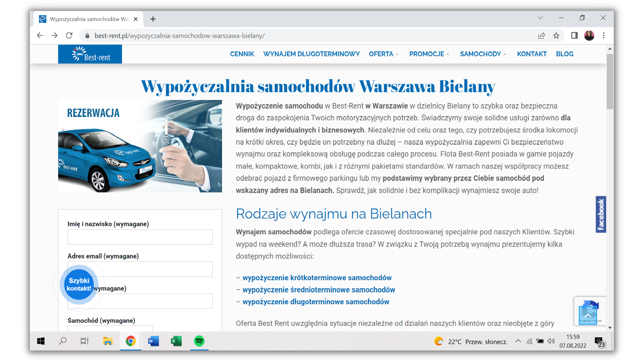Open a new browser tab with the plus button
The width and height of the screenshot is (644, 362).
click(x=153, y=19)
